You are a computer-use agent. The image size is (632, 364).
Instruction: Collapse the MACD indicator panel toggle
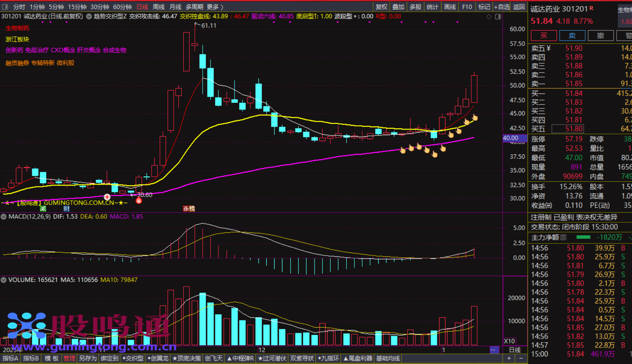pyautogui.click(x=4, y=216)
